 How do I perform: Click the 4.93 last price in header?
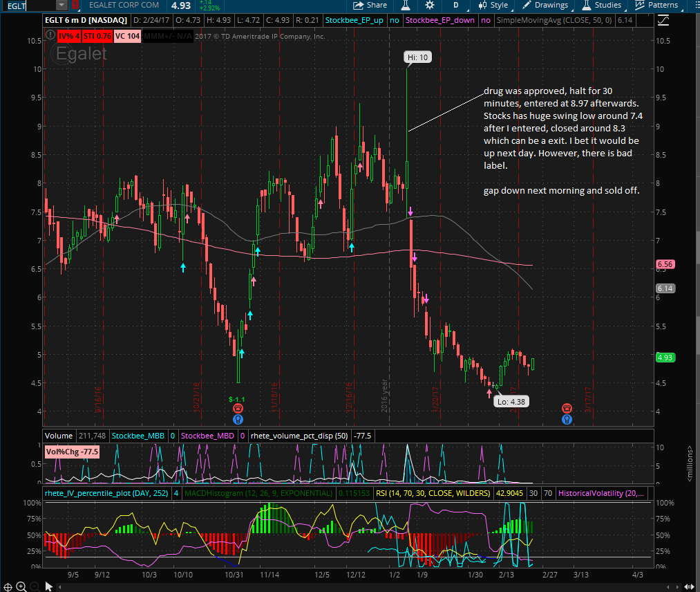pos(181,6)
